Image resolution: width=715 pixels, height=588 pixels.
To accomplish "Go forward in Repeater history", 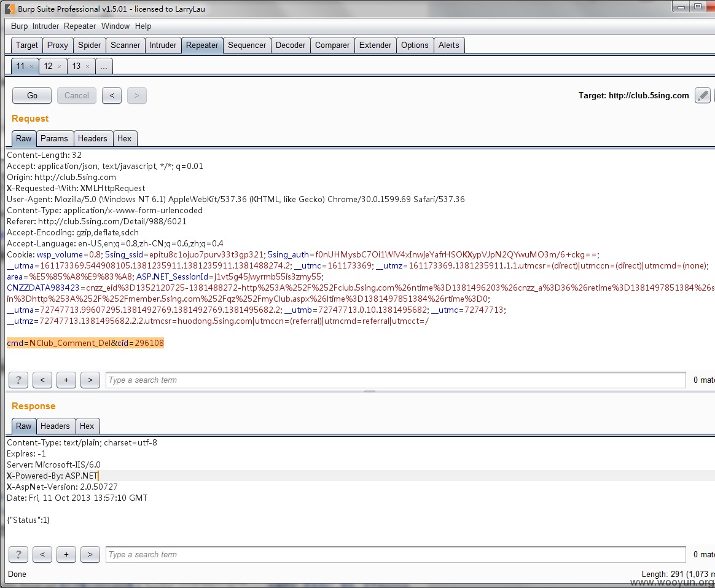I will click(x=137, y=95).
